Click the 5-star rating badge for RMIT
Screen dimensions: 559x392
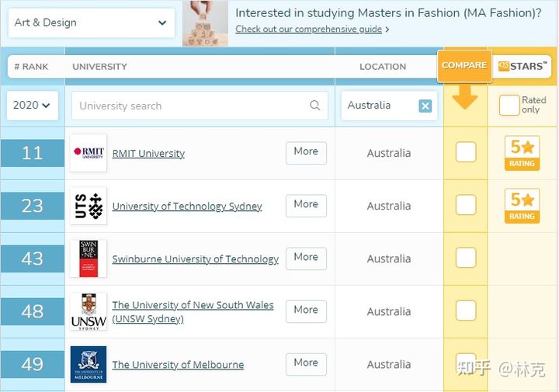[x=522, y=153]
